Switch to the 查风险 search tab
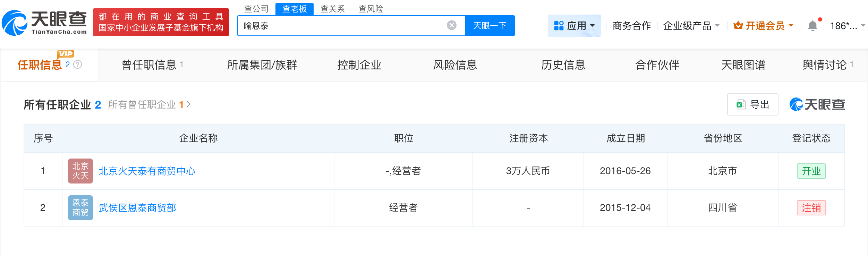 (x=371, y=9)
